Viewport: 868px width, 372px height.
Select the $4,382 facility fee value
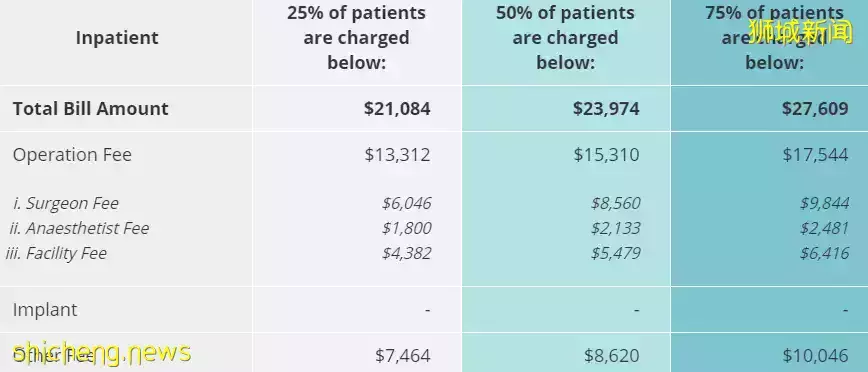pos(406,253)
